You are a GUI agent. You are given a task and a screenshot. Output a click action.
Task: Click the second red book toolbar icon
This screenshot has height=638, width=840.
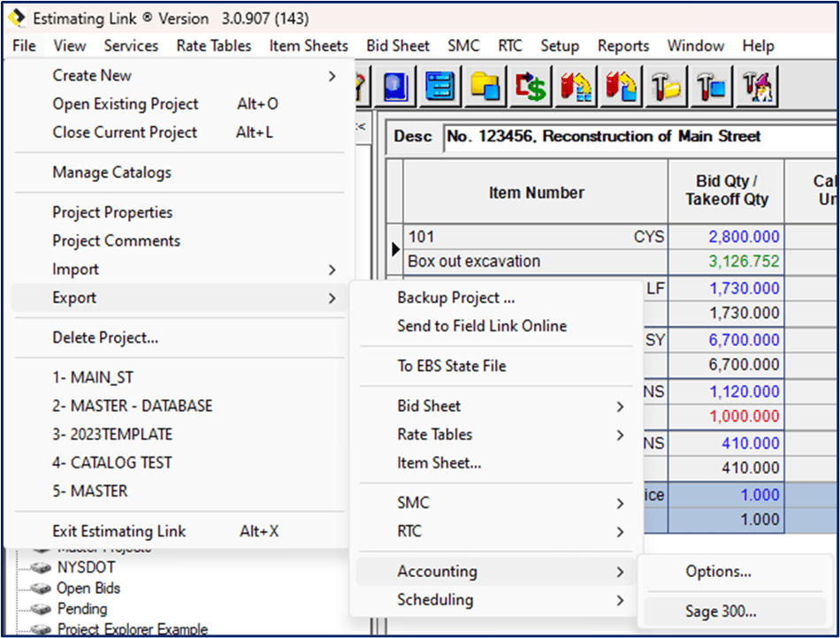point(622,86)
